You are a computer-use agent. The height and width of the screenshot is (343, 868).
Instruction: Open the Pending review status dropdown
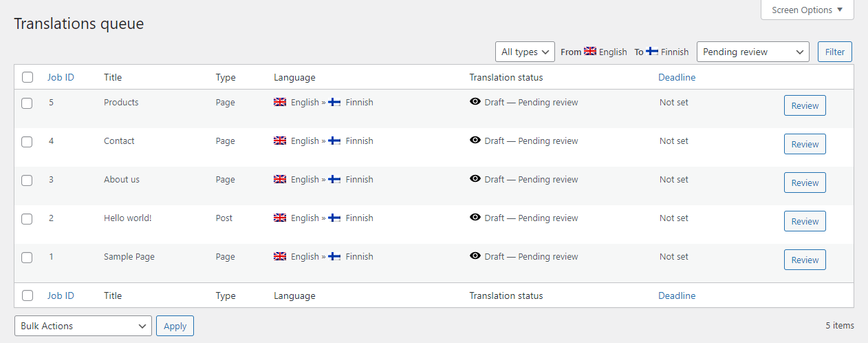click(x=753, y=52)
